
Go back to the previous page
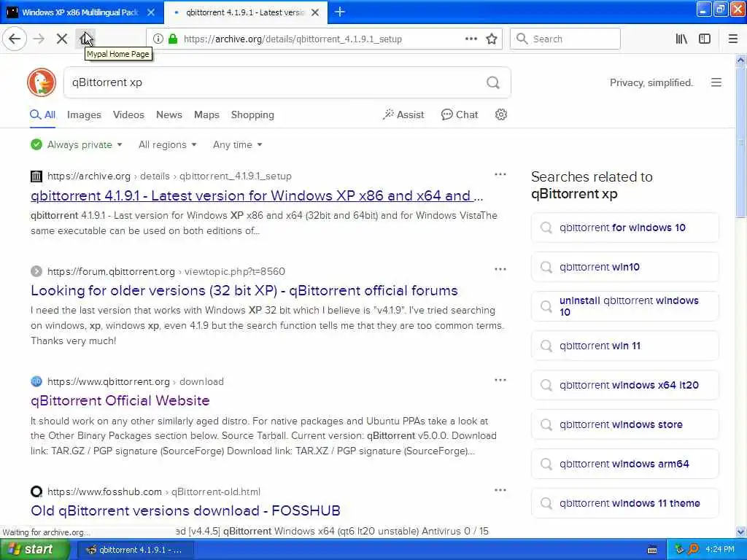coord(15,39)
